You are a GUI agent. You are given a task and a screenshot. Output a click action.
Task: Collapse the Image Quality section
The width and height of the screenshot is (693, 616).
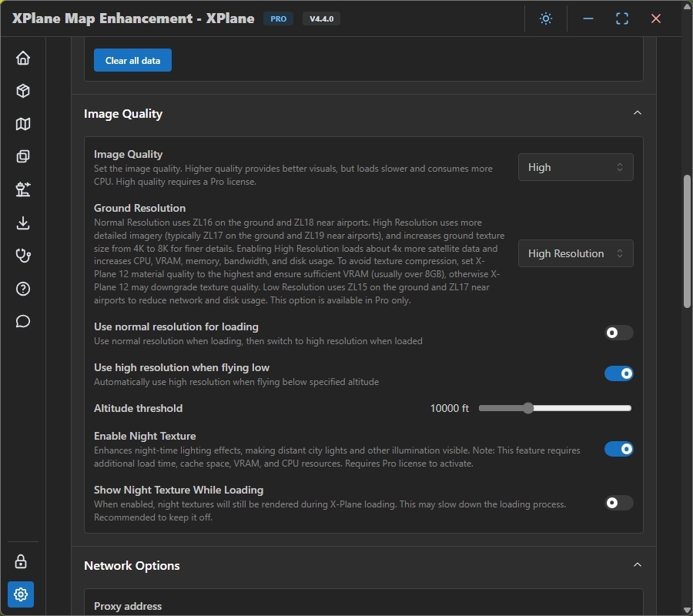click(x=637, y=113)
